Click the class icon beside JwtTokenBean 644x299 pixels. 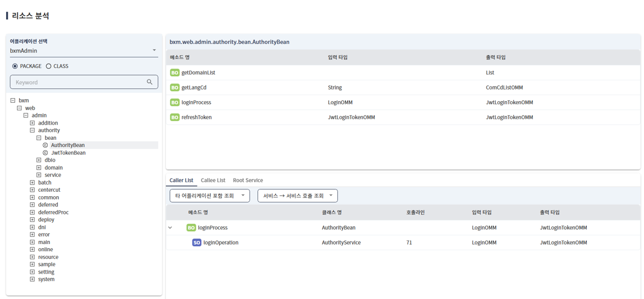click(x=45, y=153)
